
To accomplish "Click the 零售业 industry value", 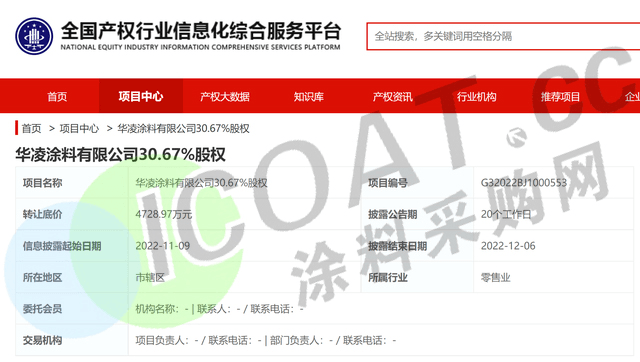I will tap(496, 278).
